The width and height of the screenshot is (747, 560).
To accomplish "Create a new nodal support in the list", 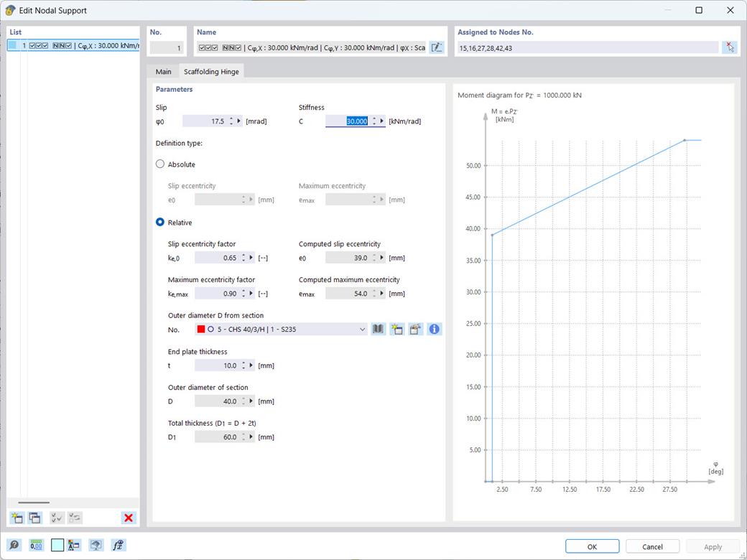I will pos(16,518).
